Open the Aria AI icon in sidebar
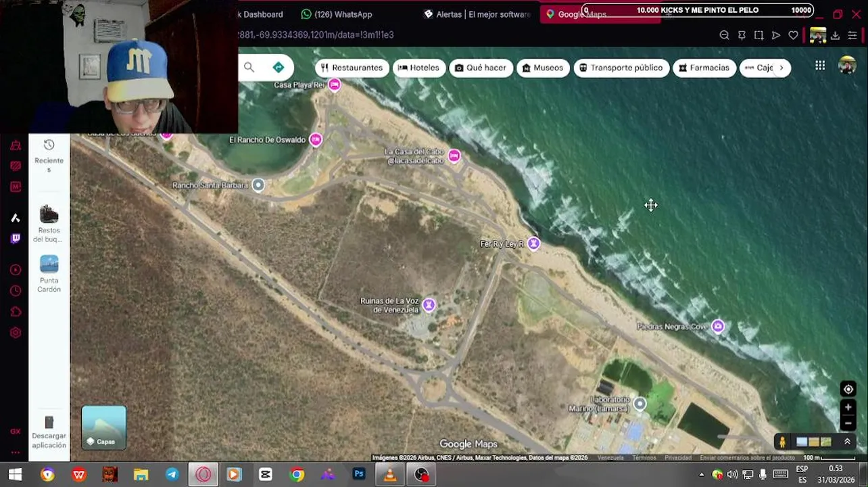868x487 pixels. point(16,218)
